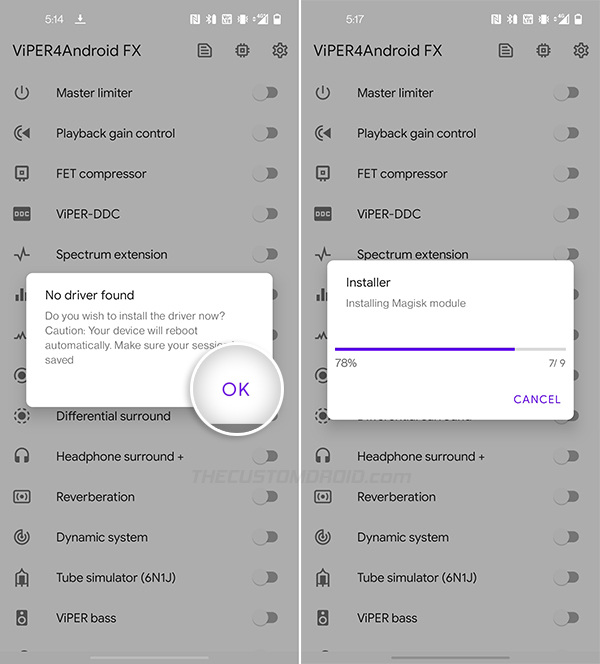Image resolution: width=600 pixels, height=664 pixels.
Task: Enable FET compressor switch, right screen
Action: 567,174
